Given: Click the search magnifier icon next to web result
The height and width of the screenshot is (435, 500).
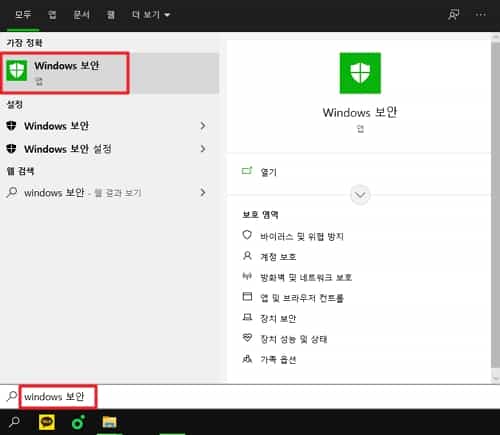Looking at the screenshot, I should pos(12,192).
